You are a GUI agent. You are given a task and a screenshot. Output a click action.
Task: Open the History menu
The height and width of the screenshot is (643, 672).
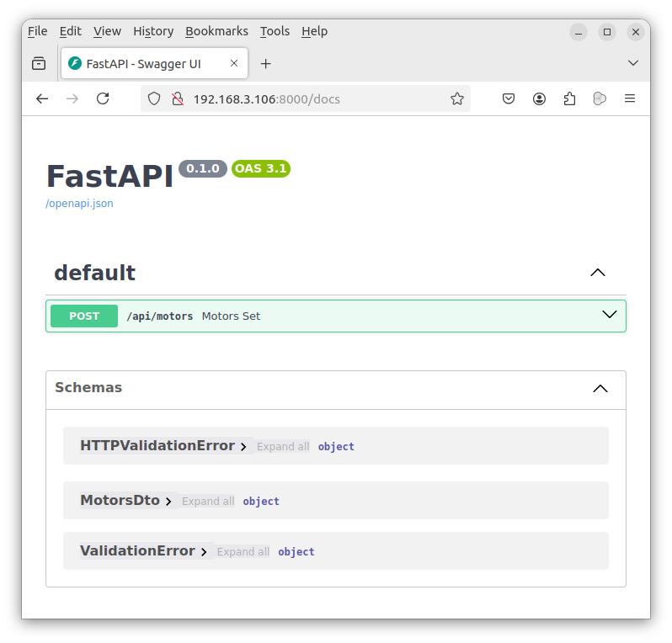point(153,31)
